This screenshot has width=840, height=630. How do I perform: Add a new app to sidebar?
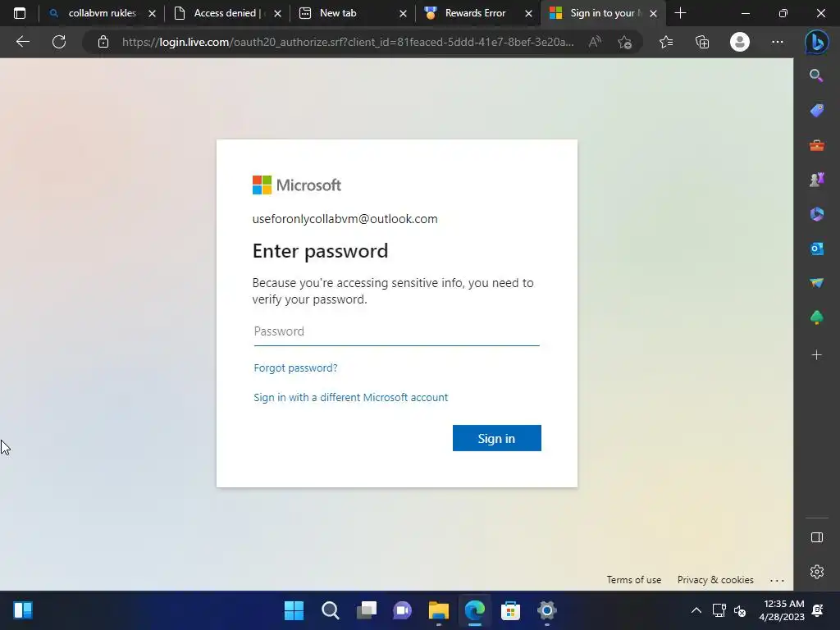(x=816, y=354)
